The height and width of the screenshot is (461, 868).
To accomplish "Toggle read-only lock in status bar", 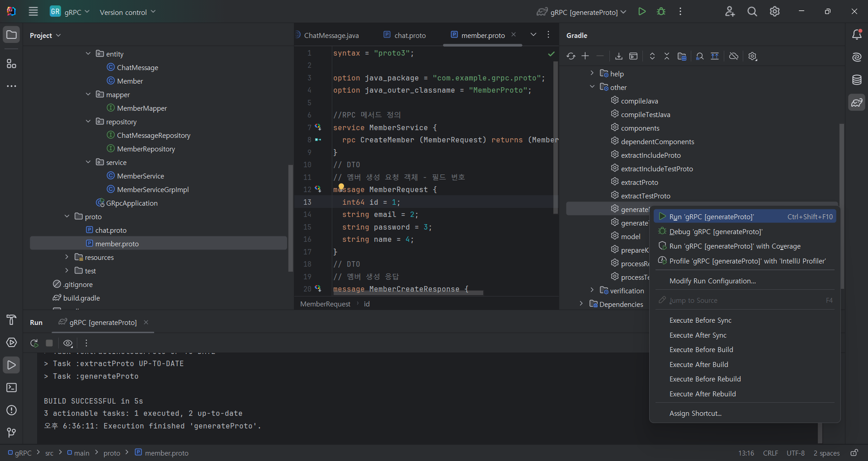I will [x=854, y=453].
